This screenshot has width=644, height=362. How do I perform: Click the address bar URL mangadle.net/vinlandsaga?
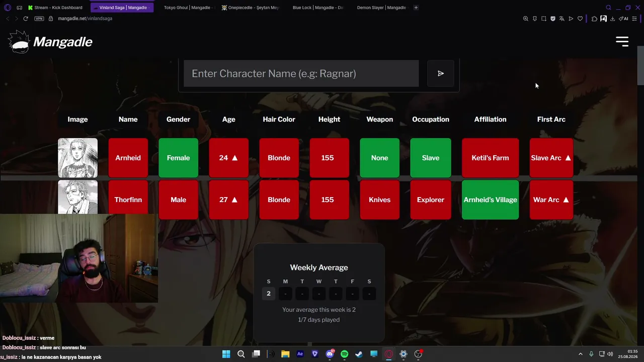[85, 19]
